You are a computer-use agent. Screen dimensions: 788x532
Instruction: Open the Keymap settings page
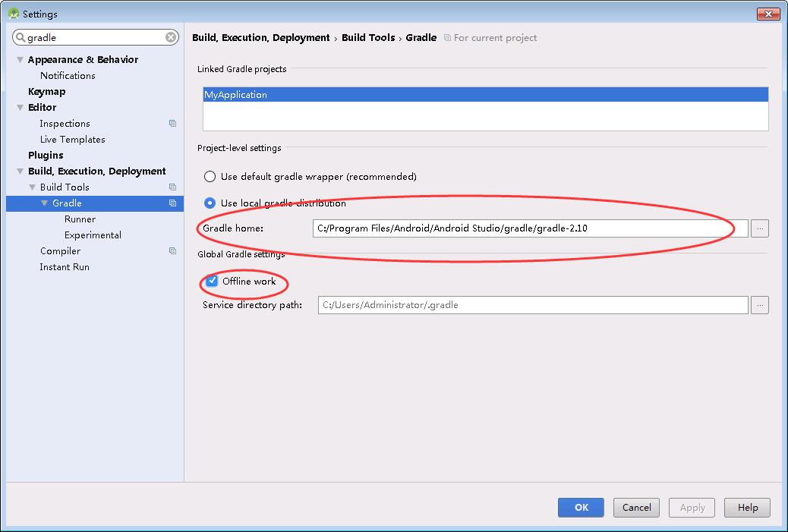click(x=46, y=92)
